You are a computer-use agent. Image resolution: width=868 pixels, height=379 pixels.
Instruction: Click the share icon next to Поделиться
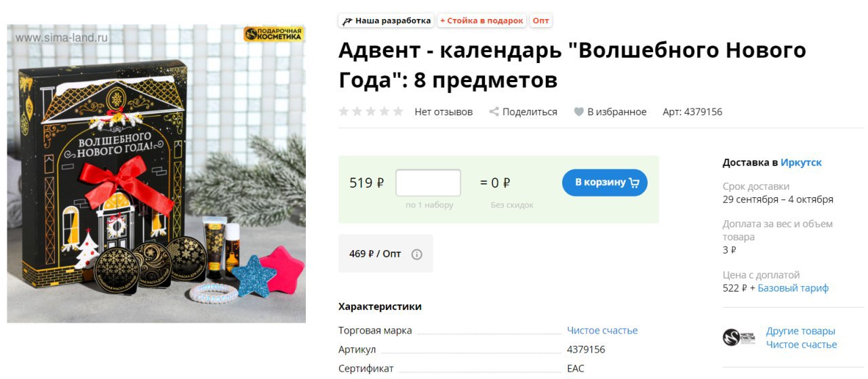point(494,112)
